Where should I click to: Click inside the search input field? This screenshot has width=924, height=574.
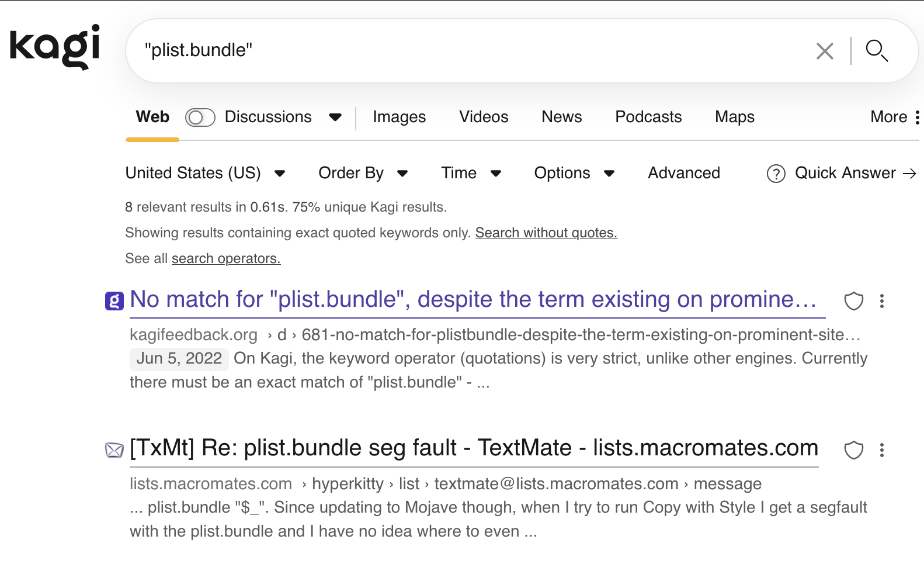tap(467, 50)
